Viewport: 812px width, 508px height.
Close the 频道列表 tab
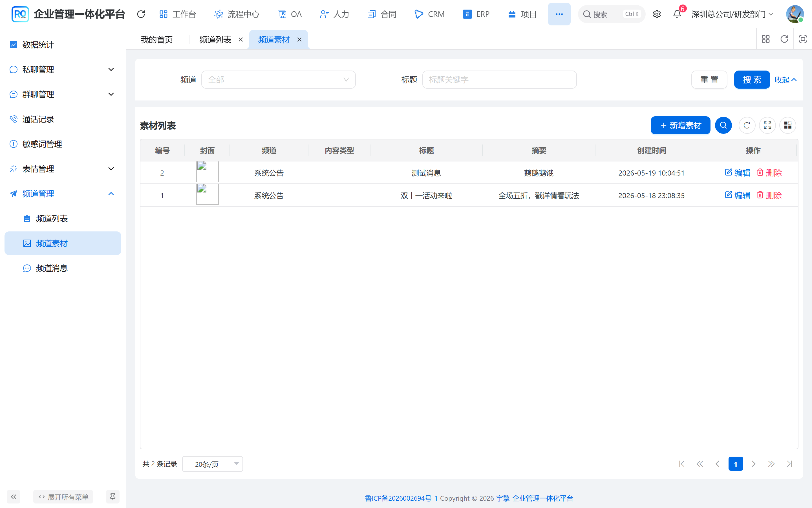(240, 40)
